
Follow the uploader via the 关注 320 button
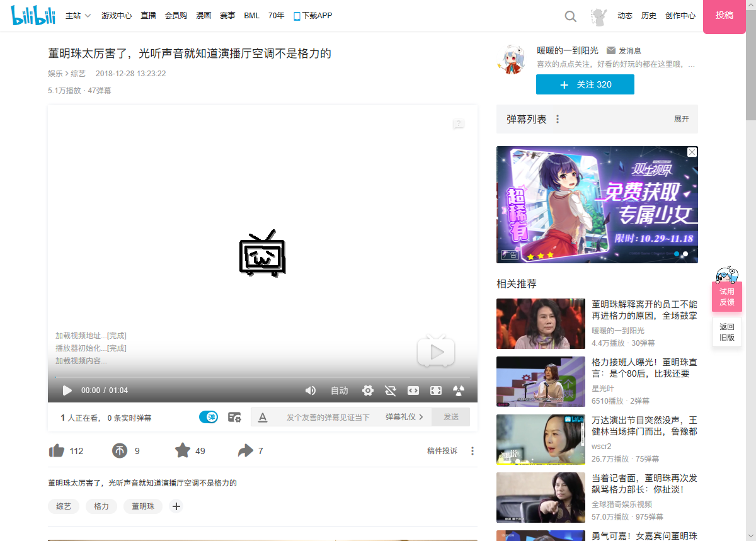tap(585, 84)
